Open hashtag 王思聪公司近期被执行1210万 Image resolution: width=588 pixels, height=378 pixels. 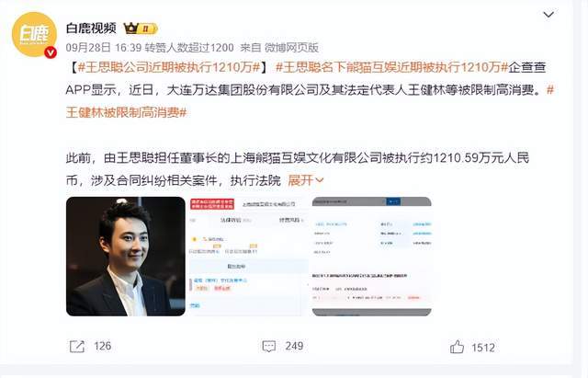(169, 67)
